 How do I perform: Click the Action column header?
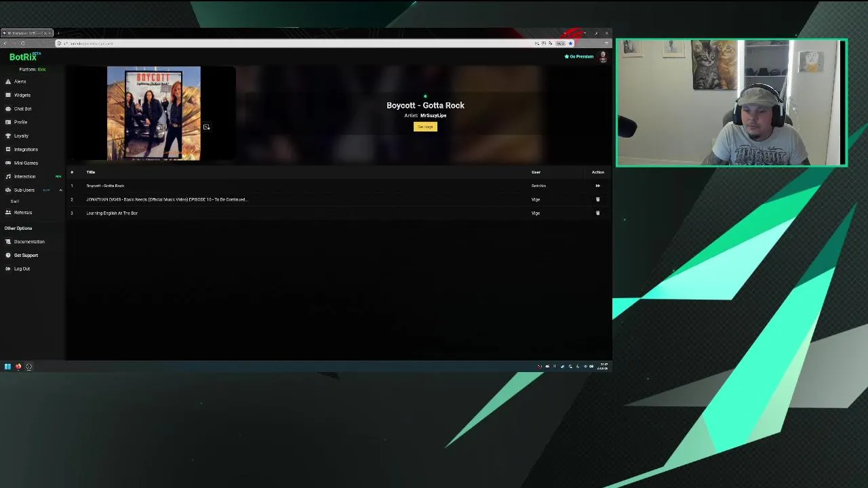click(x=597, y=172)
